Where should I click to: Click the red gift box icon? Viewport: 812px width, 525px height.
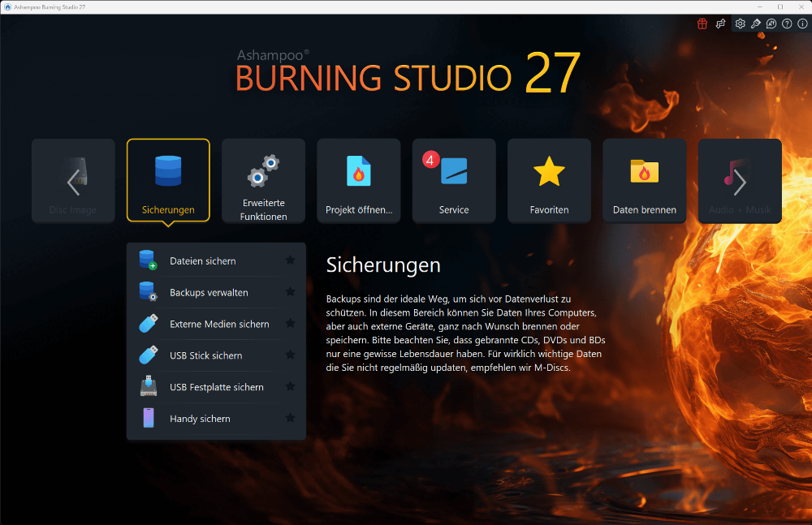[702, 24]
